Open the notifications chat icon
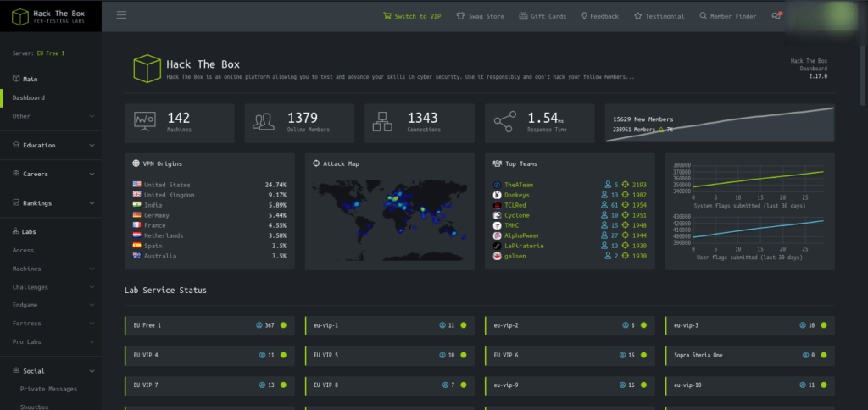 pyautogui.click(x=776, y=15)
